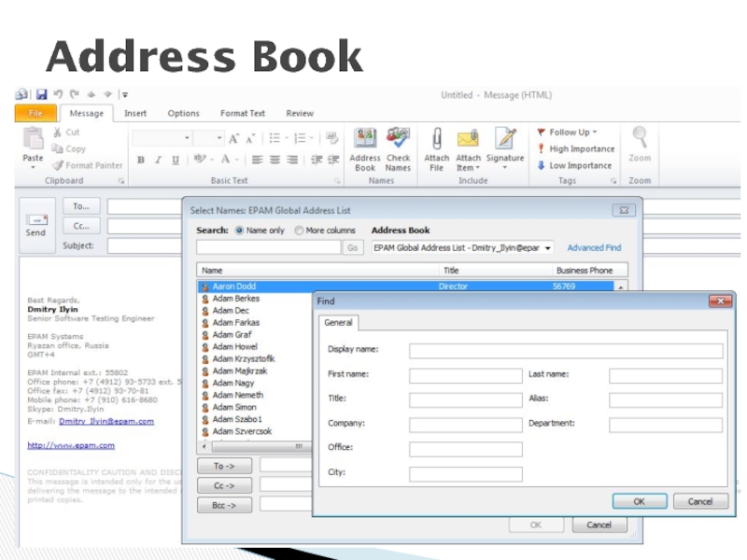747x560 pixels.
Task: Click OK in the Find dialog
Action: point(639,501)
